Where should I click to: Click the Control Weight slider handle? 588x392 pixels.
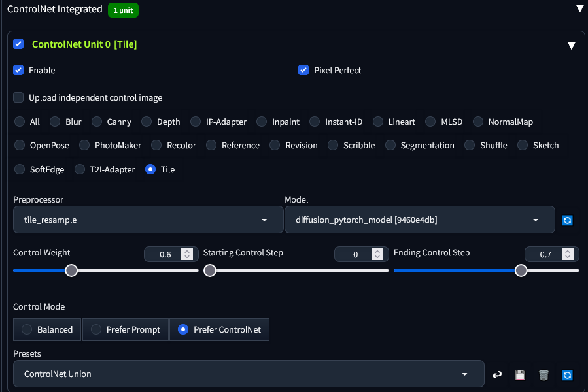click(71, 270)
